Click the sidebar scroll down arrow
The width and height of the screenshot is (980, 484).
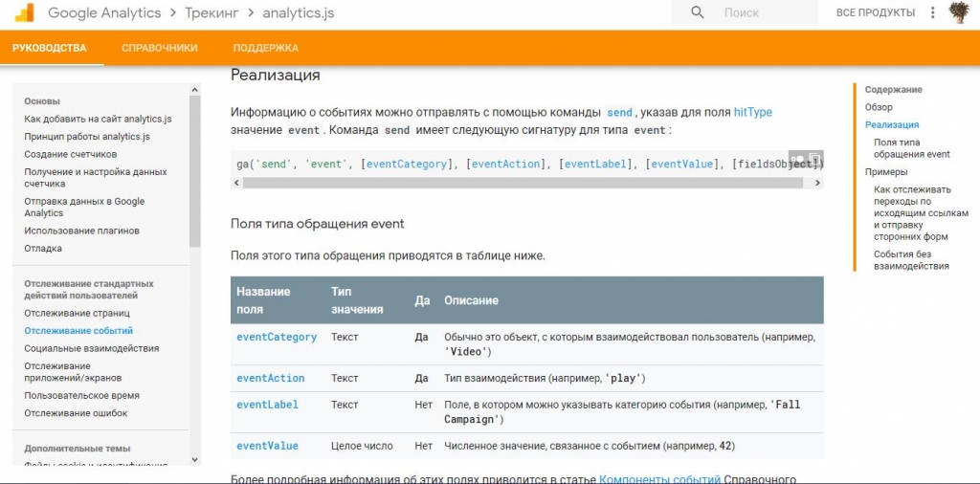coord(194,459)
